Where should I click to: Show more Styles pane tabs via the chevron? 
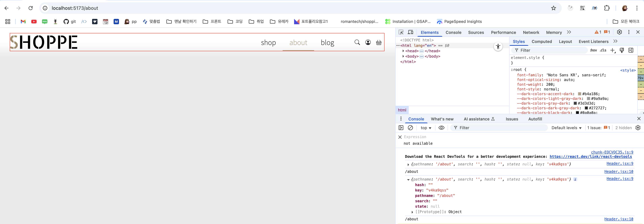[x=615, y=41]
